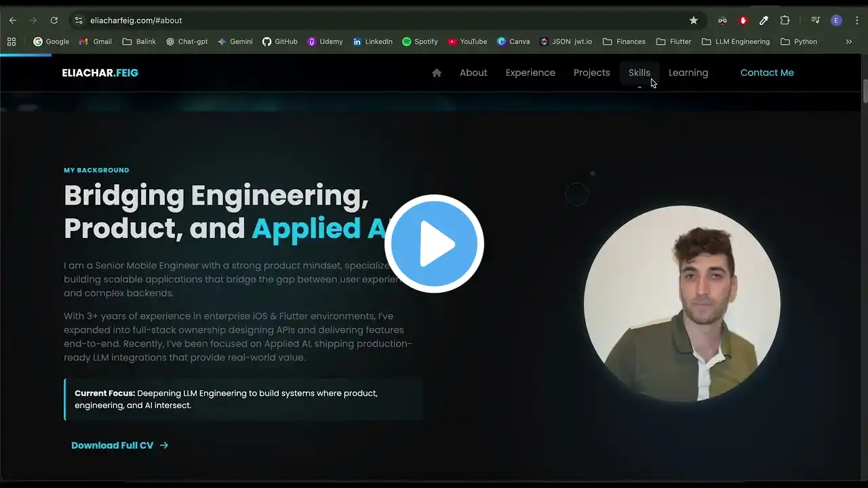This screenshot has height=488, width=868.
Task: Expand the Flutter bookmarks folder
Action: 673,41
